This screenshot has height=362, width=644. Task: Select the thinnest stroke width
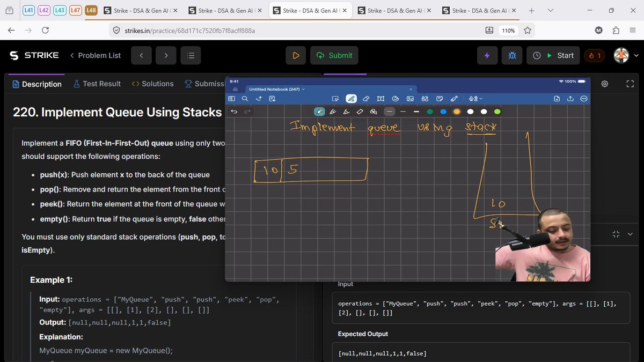(x=390, y=112)
